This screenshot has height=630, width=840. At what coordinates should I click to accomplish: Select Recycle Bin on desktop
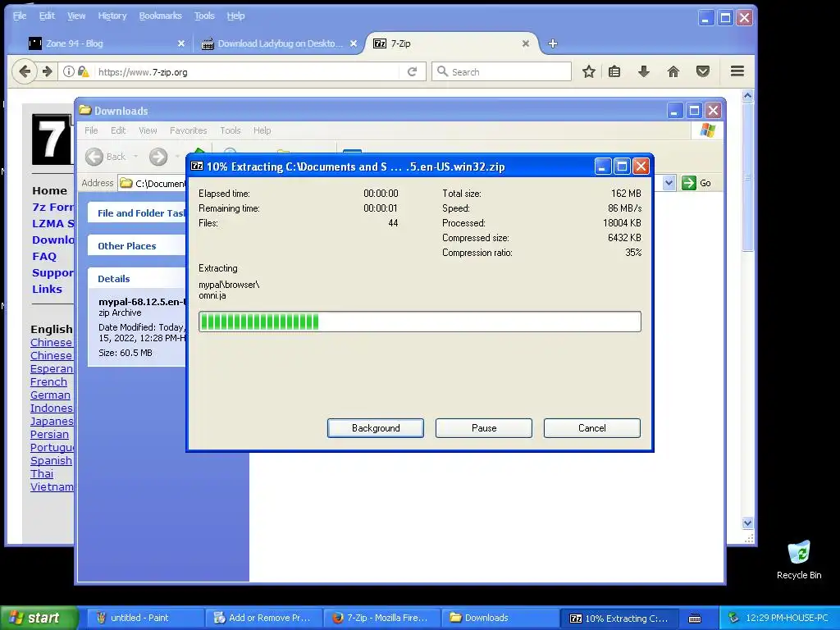pyautogui.click(x=799, y=560)
